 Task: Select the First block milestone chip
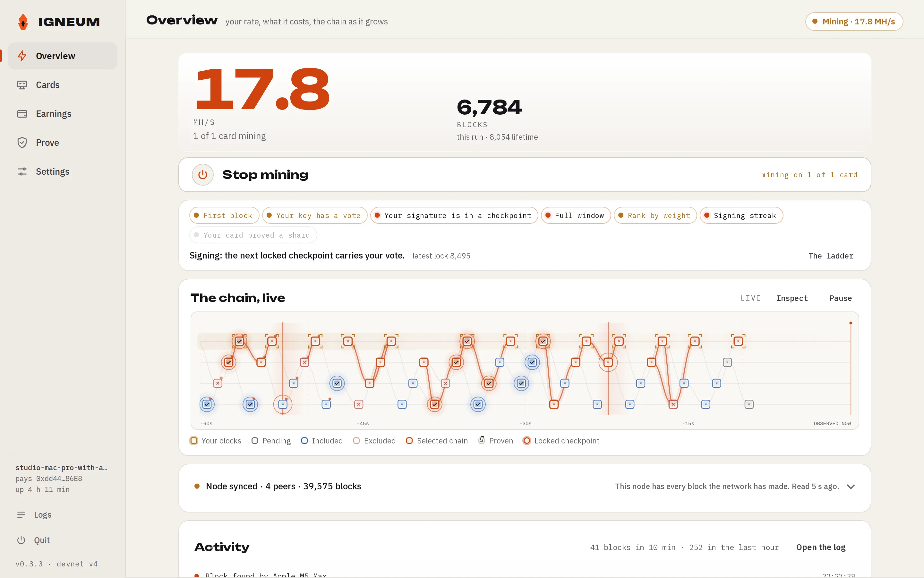coord(224,215)
